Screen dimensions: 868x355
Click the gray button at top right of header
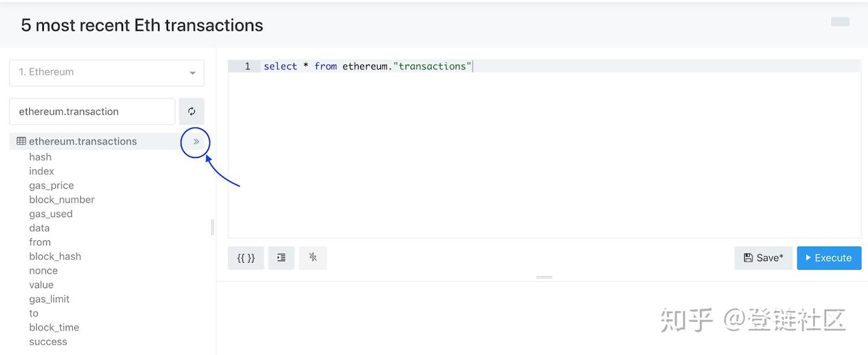840,22
